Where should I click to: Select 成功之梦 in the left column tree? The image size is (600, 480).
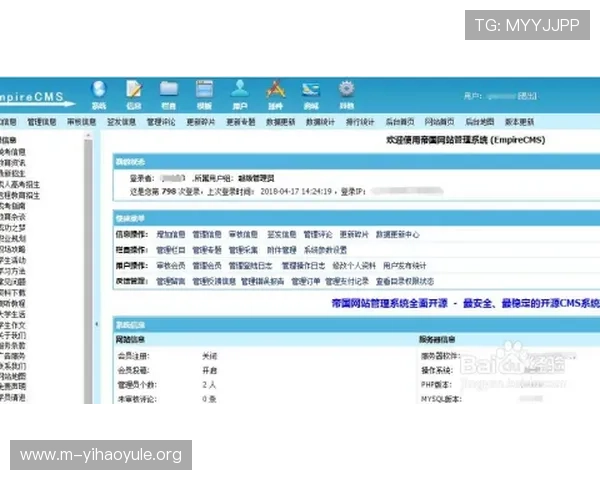[13, 228]
